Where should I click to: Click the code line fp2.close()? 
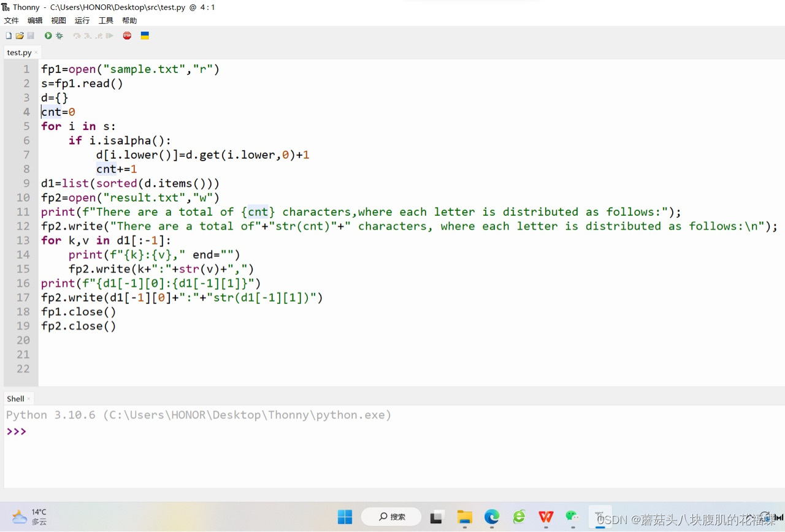(78, 326)
